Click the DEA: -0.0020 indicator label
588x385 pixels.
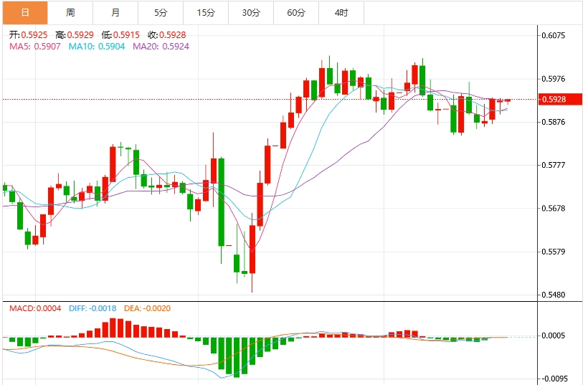[147, 308]
